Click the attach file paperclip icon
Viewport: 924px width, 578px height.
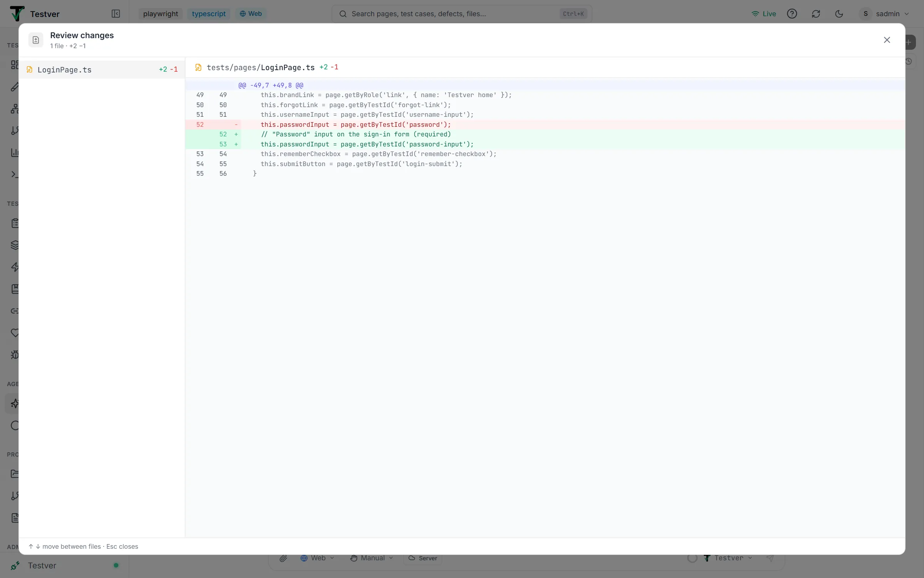click(x=283, y=558)
